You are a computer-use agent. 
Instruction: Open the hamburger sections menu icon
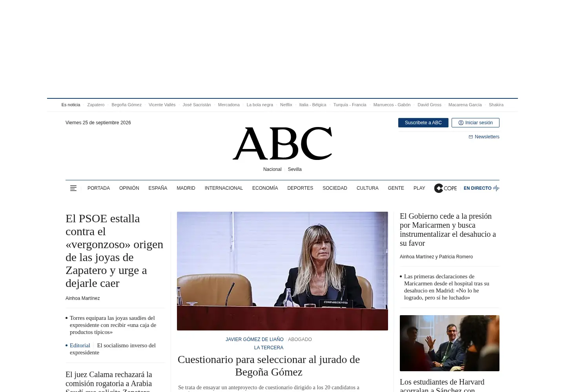coord(73,188)
